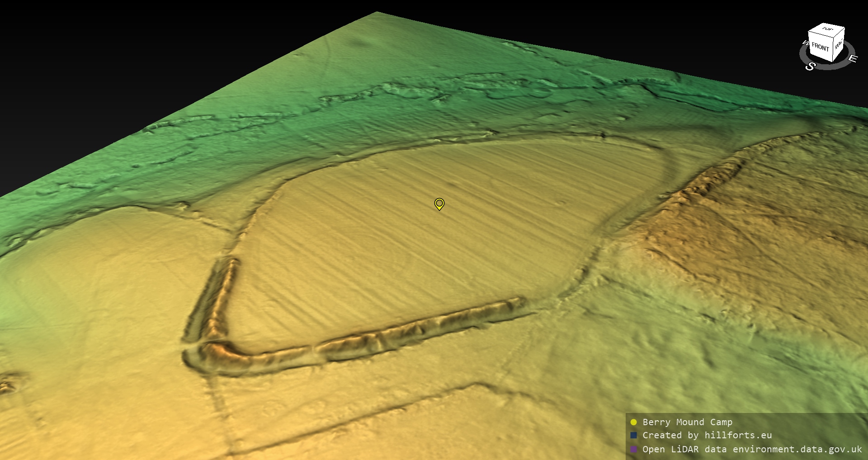This screenshot has width=868, height=460.
Task: Select the Berry Mound Camp label
Action: click(x=687, y=422)
